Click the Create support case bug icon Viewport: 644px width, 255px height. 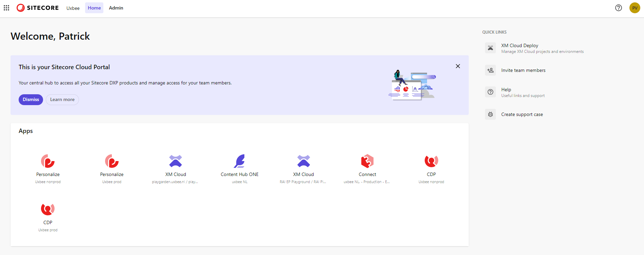click(490, 114)
